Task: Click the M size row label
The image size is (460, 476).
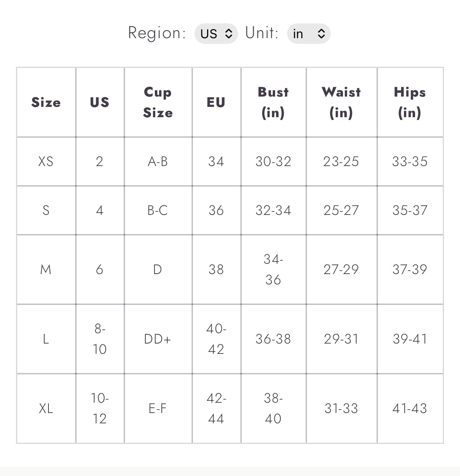Action: coord(46,269)
